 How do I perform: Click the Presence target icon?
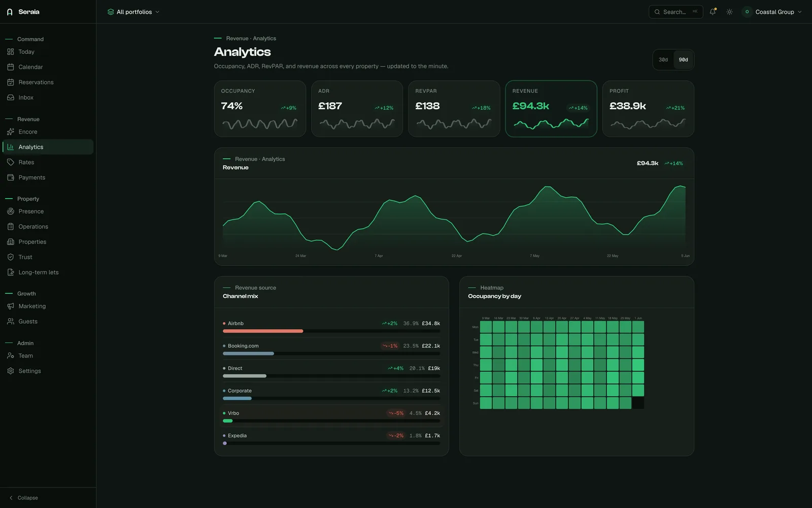(11, 211)
